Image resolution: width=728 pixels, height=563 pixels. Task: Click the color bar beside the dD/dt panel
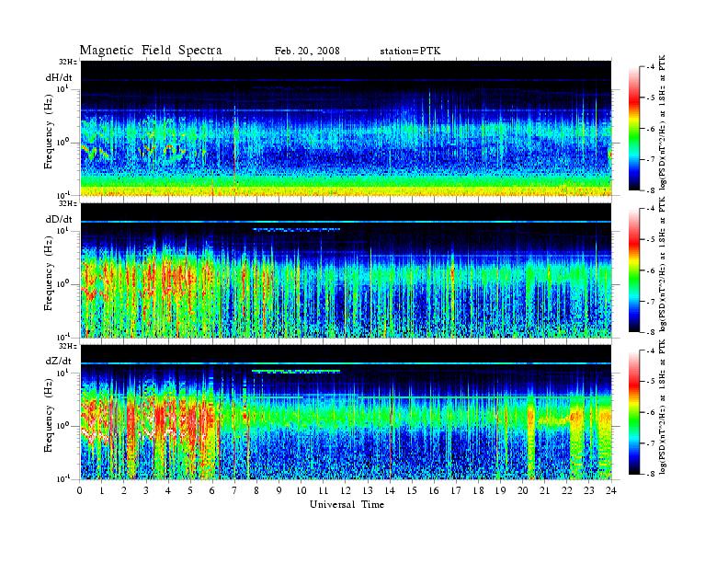tap(634, 270)
